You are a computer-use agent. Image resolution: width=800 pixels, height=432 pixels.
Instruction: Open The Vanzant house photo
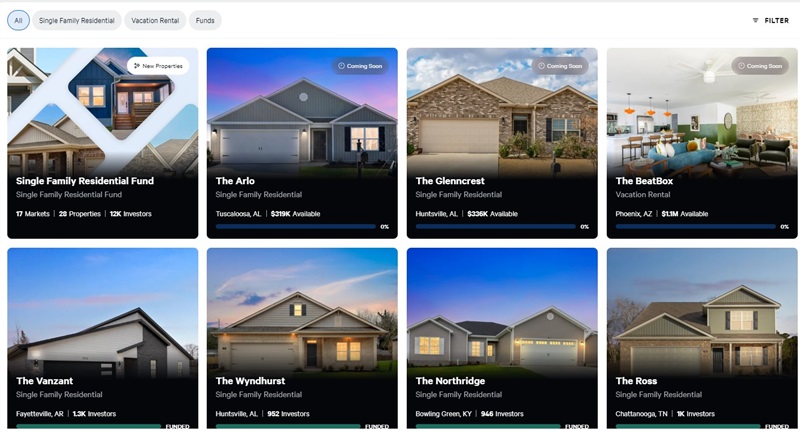coord(103,311)
